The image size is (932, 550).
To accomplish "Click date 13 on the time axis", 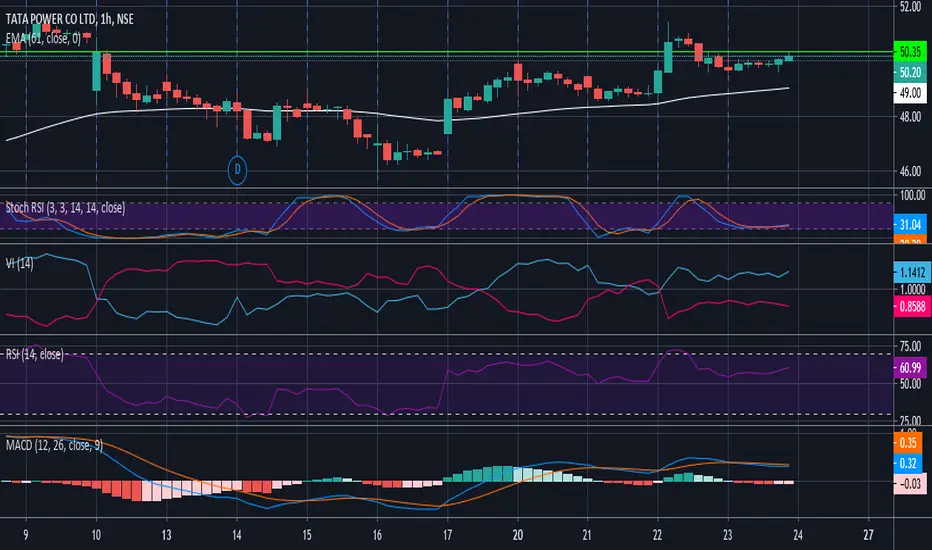I will point(166,535).
